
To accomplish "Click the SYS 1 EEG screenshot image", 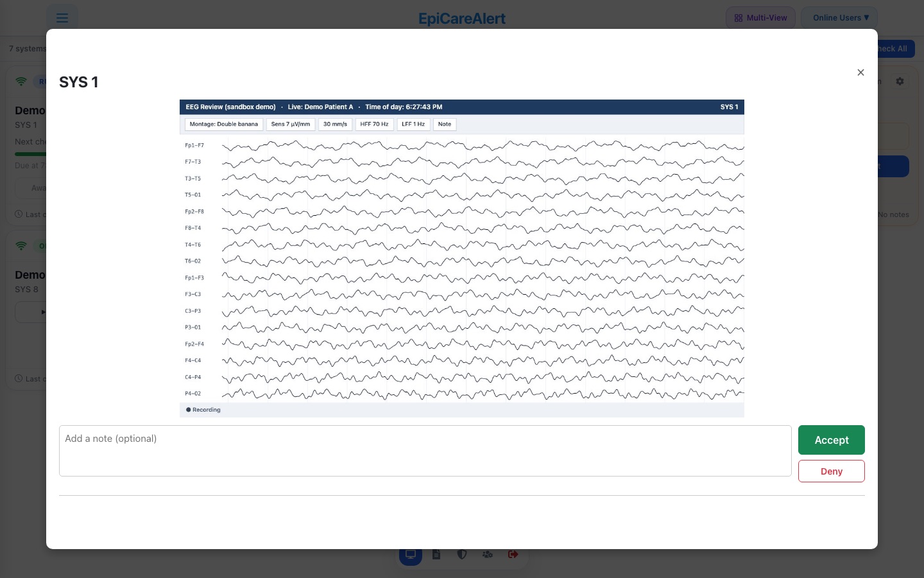I will coord(462,258).
